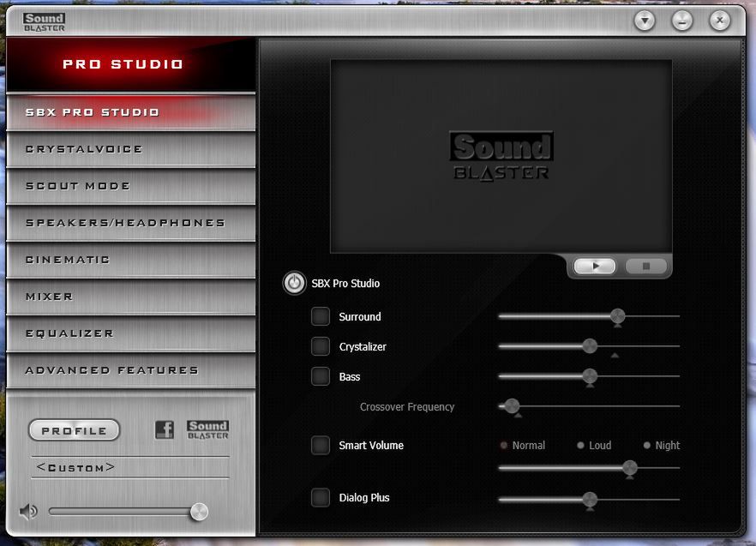
Task: Click the Surround level slider knob
Action: (617, 316)
